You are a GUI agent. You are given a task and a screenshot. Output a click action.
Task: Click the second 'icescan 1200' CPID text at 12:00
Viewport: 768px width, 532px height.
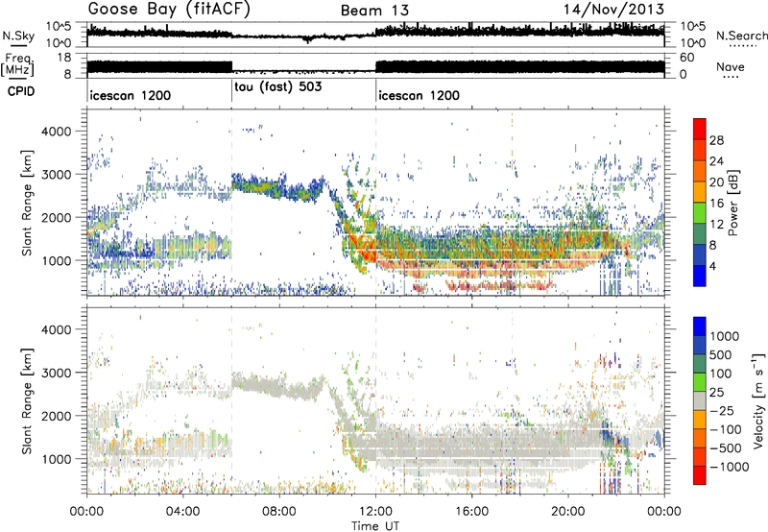[x=420, y=95]
